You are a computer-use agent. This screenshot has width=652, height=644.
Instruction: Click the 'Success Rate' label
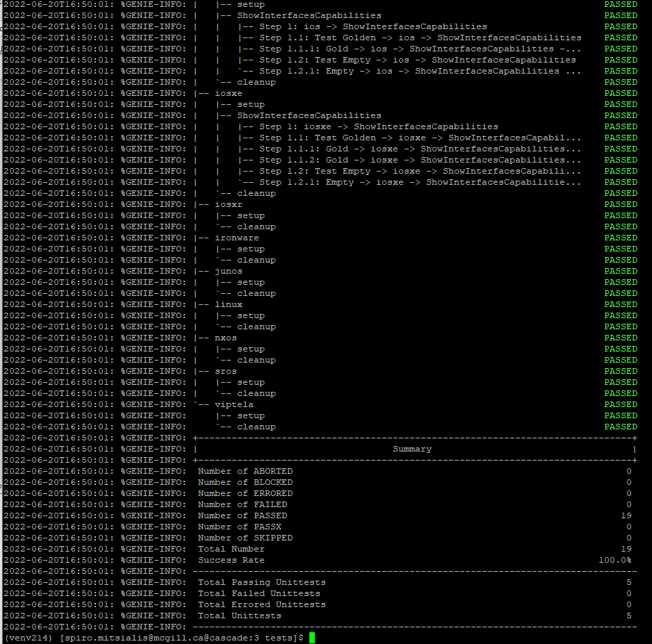coord(231,560)
